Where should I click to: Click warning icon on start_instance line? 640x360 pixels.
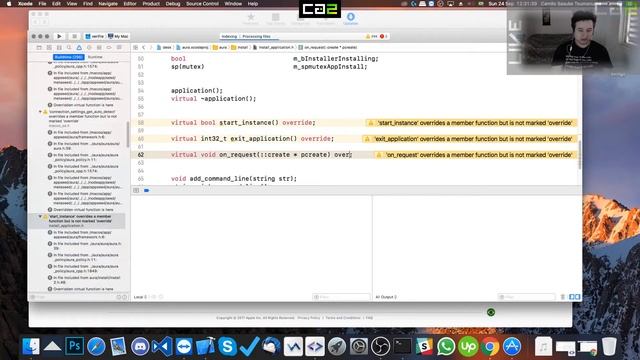(371, 123)
